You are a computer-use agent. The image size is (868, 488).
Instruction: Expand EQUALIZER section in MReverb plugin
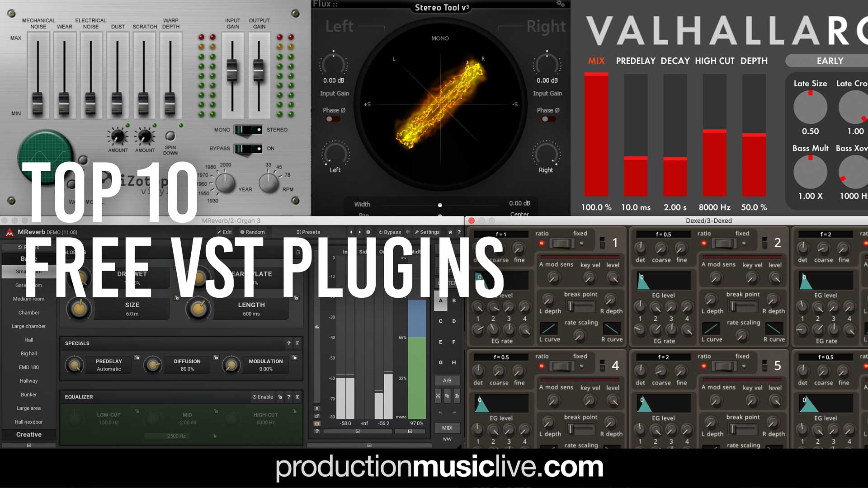[x=297, y=397]
